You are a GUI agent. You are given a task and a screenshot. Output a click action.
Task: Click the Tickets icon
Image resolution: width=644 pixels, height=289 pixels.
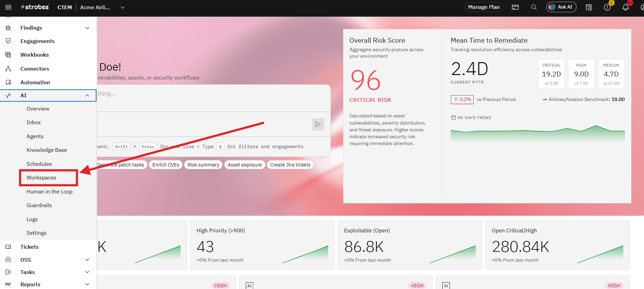(9, 247)
